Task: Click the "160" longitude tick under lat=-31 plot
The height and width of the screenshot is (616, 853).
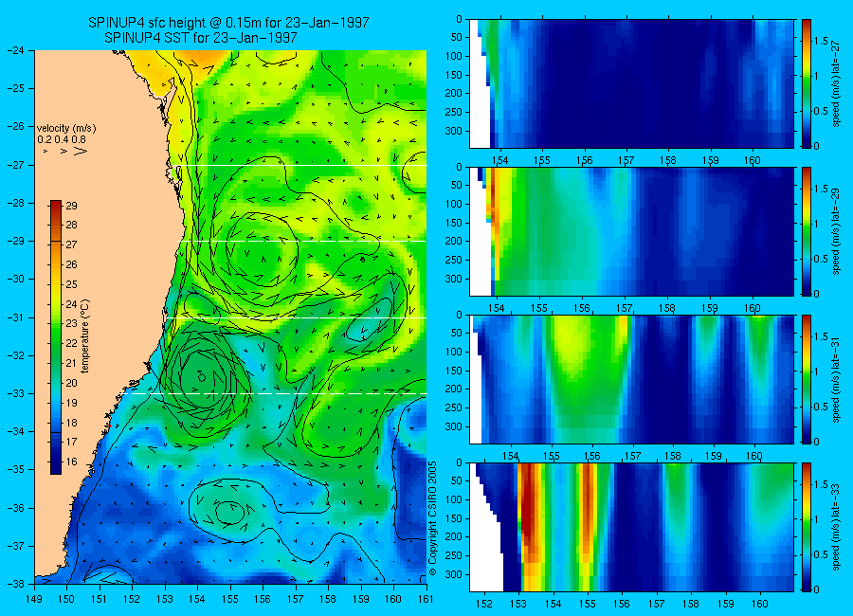Action: [x=754, y=456]
